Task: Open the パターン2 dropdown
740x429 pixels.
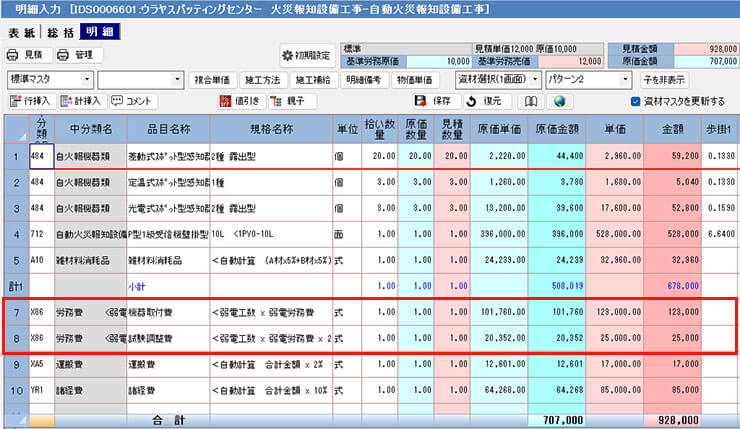Action: click(578, 78)
